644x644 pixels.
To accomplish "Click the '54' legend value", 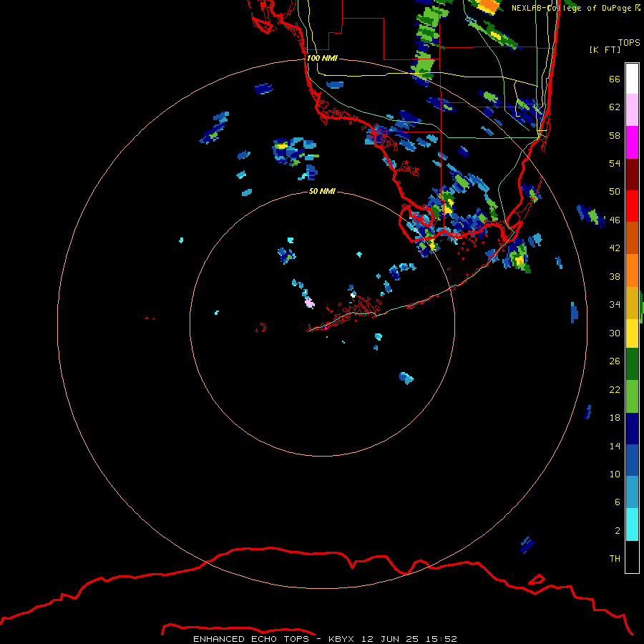I will tap(615, 163).
